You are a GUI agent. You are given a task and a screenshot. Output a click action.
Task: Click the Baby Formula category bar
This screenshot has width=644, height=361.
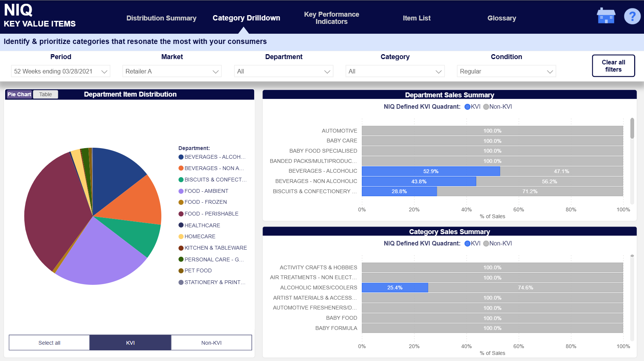(x=492, y=328)
